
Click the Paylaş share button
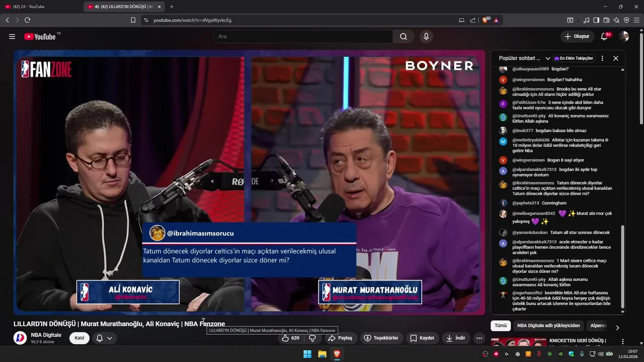[340, 338]
